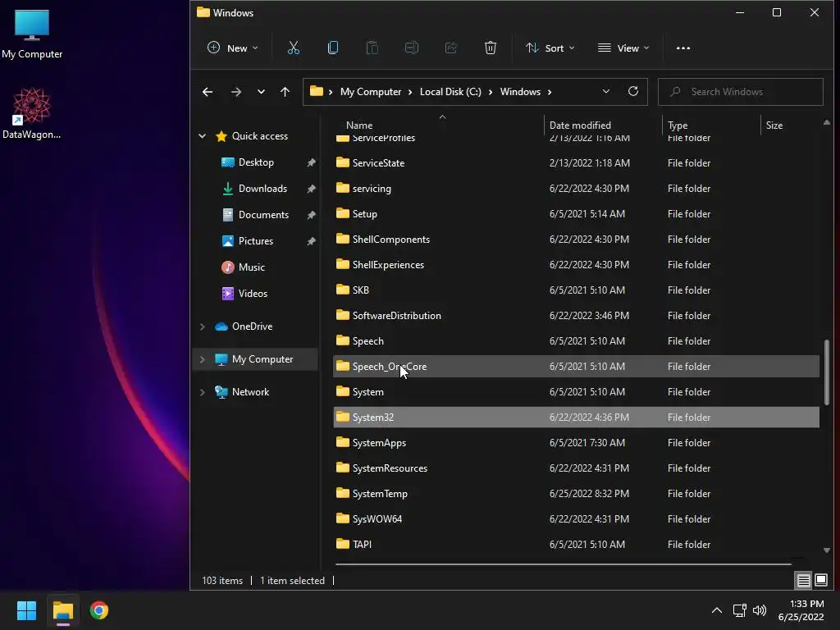The width and height of the screenshot is (840, 630).
Task: Open network status in system tray
Action: 740,610
